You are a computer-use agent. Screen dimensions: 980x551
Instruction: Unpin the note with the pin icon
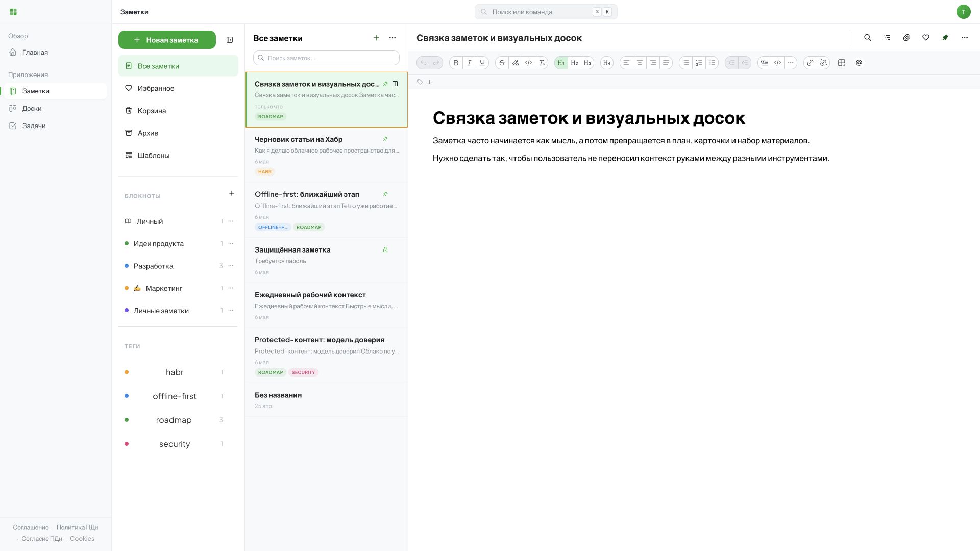coord(945,38)
